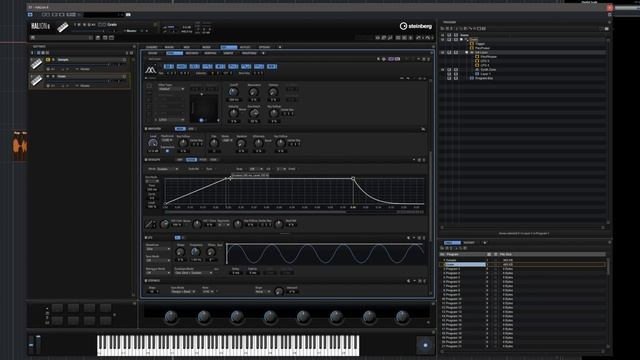Switch to the MIXER editor tab
This screenshot has height=360, width=640.
[x=207, y=47]
